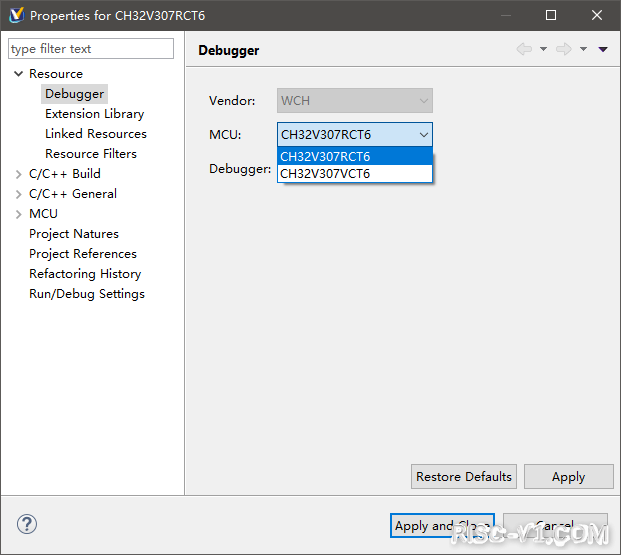This screenshot has width=621, height=555.
Task: Expand the C/C++ General node
Action: [18, 194]
